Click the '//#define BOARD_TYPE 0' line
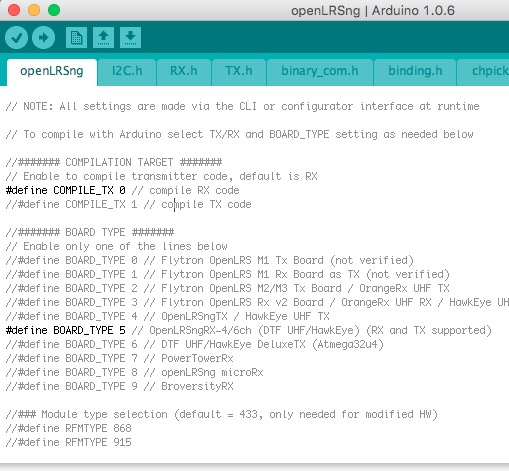This screenshot has height=471, width=509. [210, 260]
